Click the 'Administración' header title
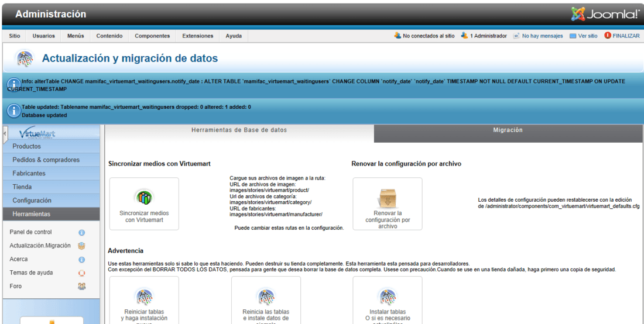644x324 pixels. click(51, 14)
